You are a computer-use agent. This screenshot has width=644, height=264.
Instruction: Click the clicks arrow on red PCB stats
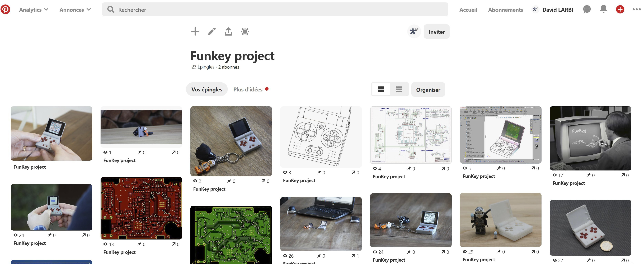point(174,244)
